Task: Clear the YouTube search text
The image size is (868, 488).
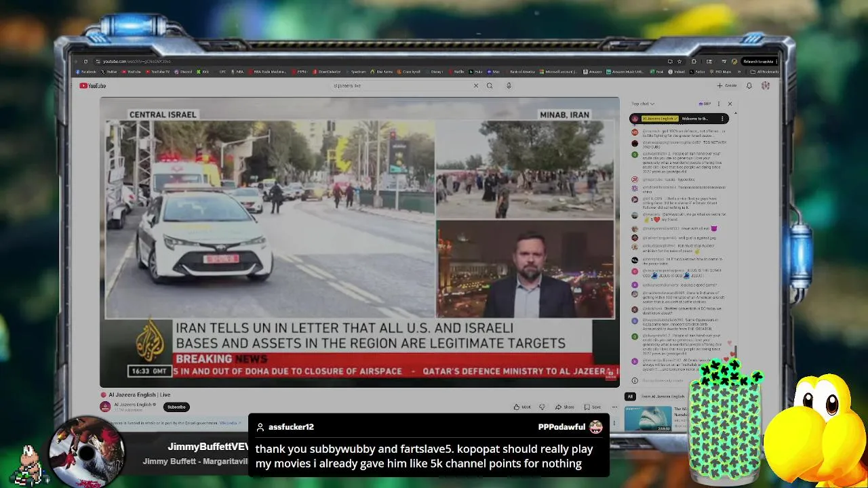Action: pyautogui.click(x=476, y=85)
